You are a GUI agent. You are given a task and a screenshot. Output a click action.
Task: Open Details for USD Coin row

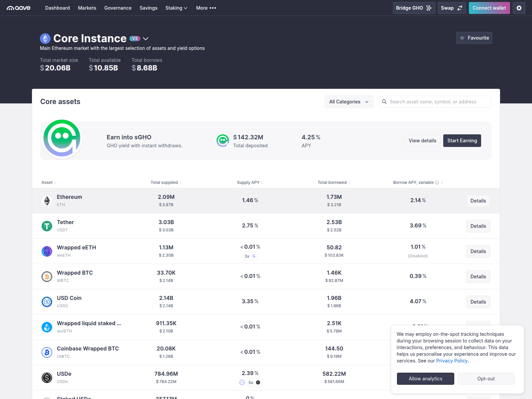pyautogui.click(x=478, y=302)
